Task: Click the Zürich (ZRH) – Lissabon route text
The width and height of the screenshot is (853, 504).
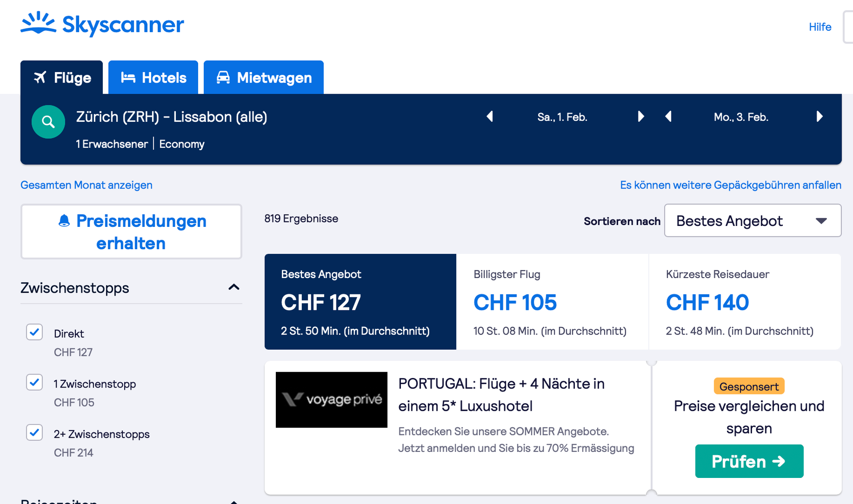Action: pyautogui.click(x=172, y=117)
